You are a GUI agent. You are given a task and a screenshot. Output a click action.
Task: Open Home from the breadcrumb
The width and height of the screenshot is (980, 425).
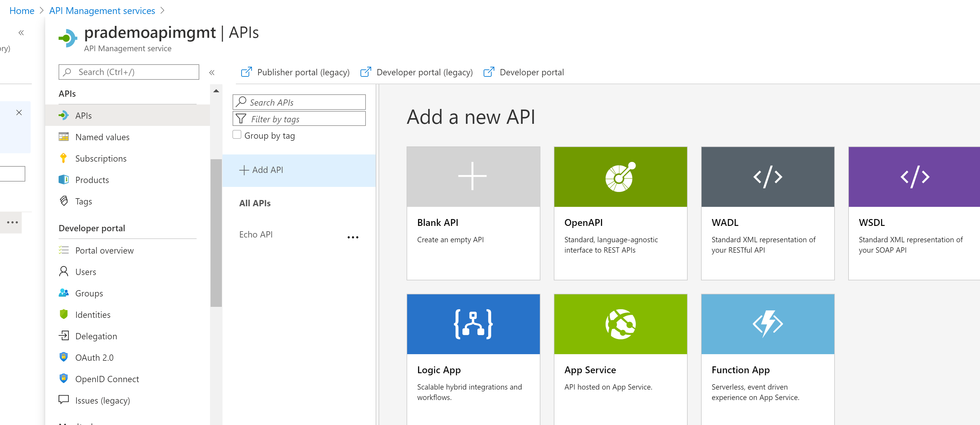click(22, 10)
